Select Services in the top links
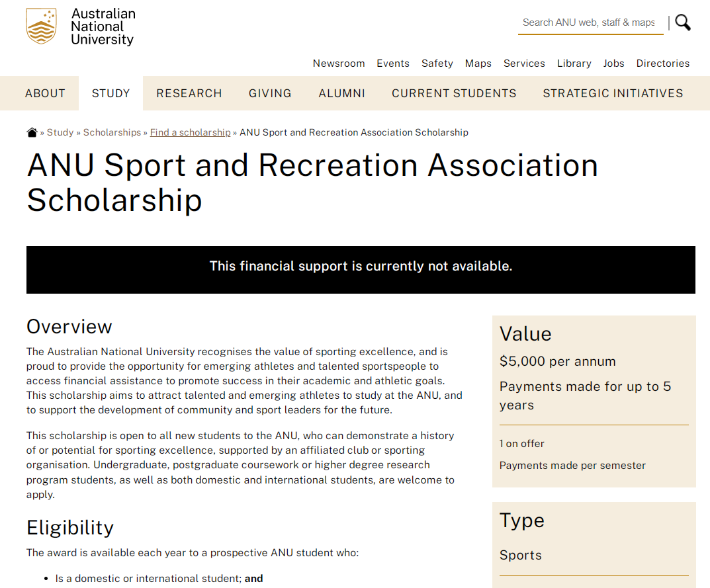 pos(524,63)
